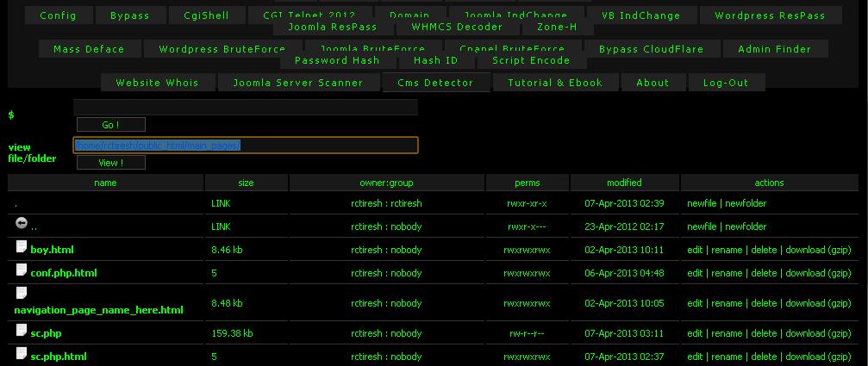Open Wordpress ResPass tool
The image size is (868, 366).
tap(770, 16)
